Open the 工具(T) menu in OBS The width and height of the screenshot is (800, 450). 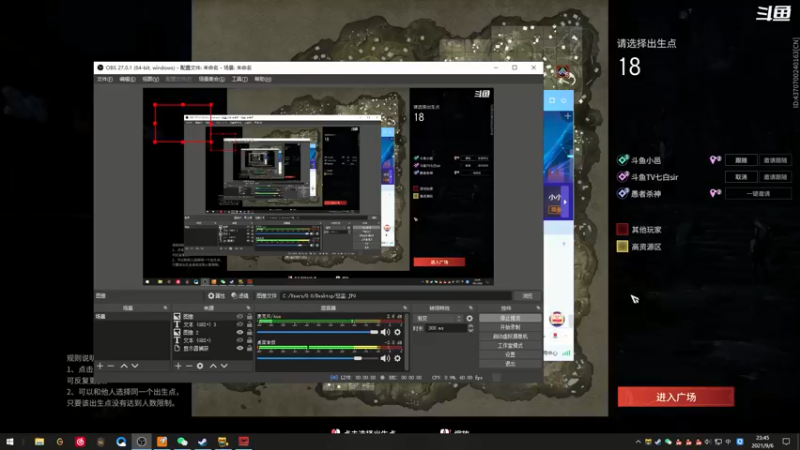(239, 79)
